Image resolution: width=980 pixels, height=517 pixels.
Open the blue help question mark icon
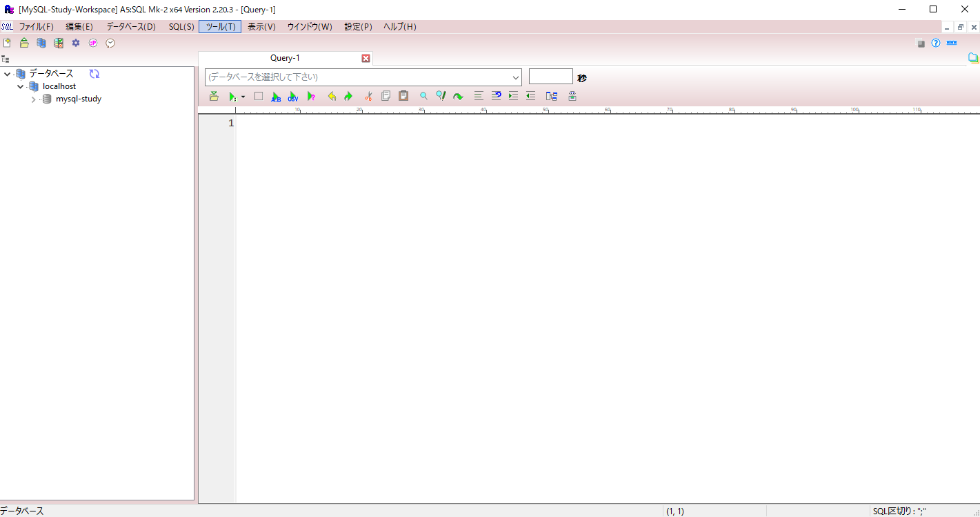coord(936,43)
